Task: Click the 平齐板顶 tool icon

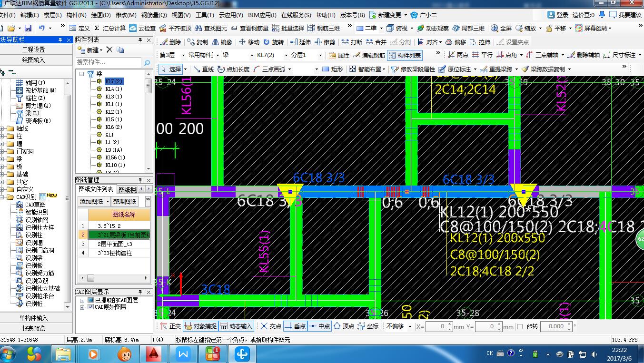Action: click(175, 29)
